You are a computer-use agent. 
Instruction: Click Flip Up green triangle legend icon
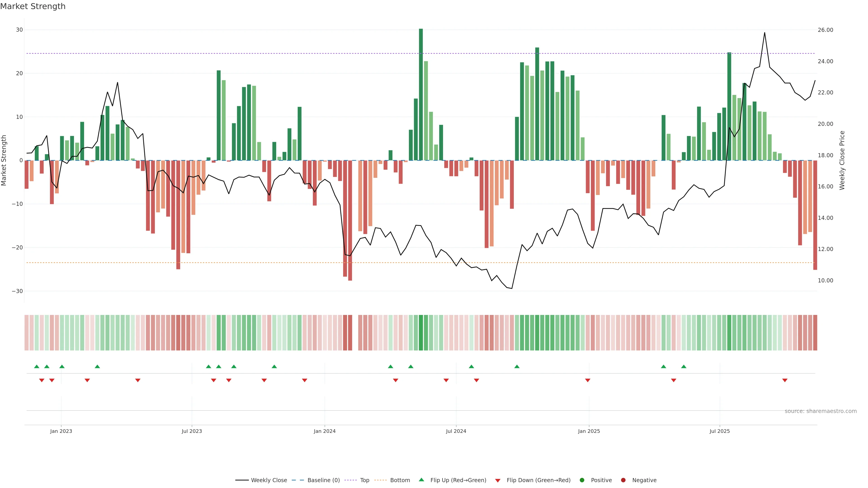(421, 480)
